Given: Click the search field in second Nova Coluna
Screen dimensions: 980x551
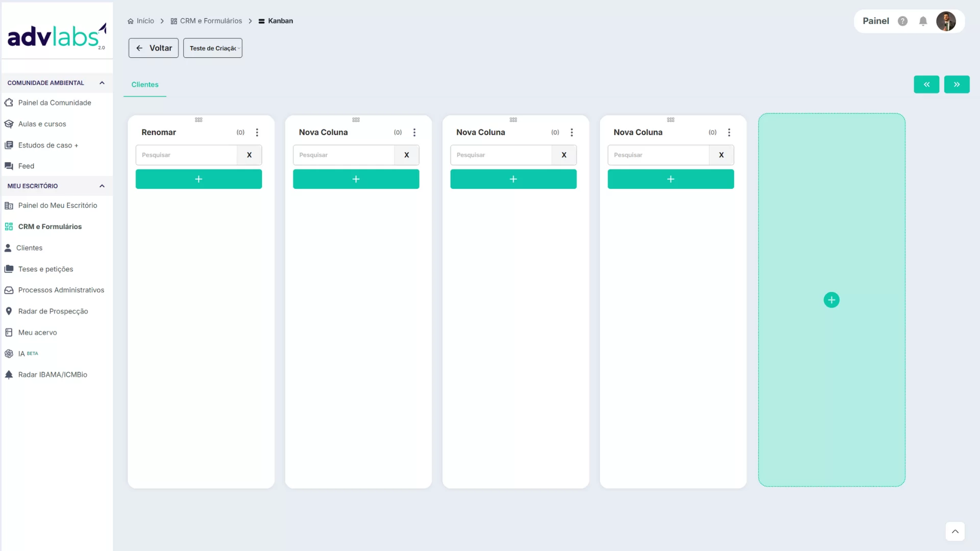Looking at the screenshot, I should click(x=500, y=155).
